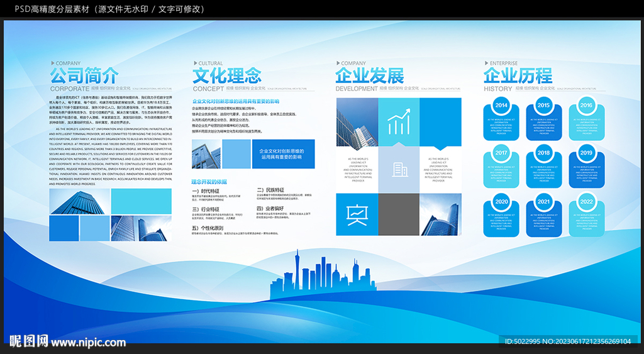
Task: Click the 三）行业特征 item
Action: (206, 209)
